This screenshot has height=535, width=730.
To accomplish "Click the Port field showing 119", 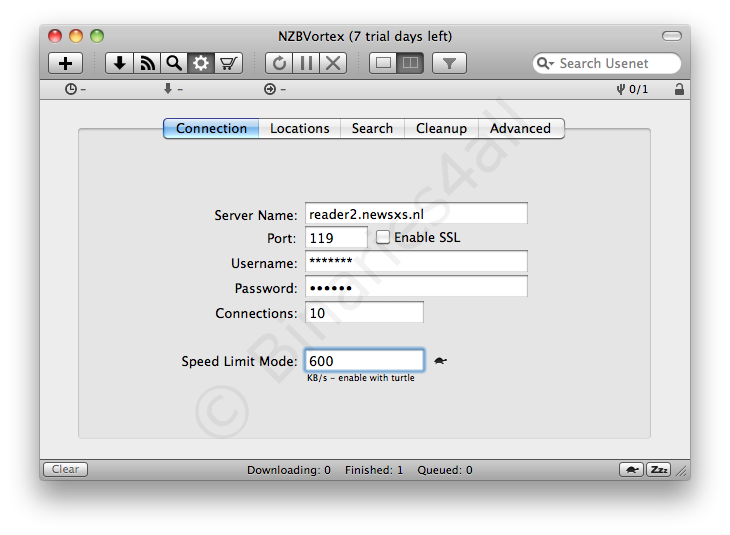I will tap(336, 237).
